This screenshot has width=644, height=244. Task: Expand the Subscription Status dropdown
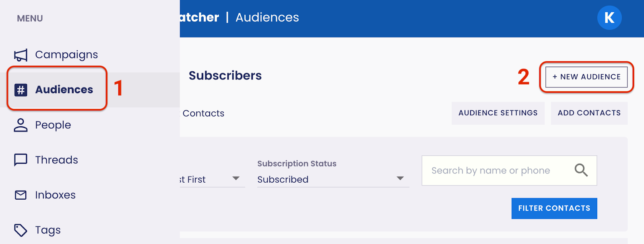[400, 179]
